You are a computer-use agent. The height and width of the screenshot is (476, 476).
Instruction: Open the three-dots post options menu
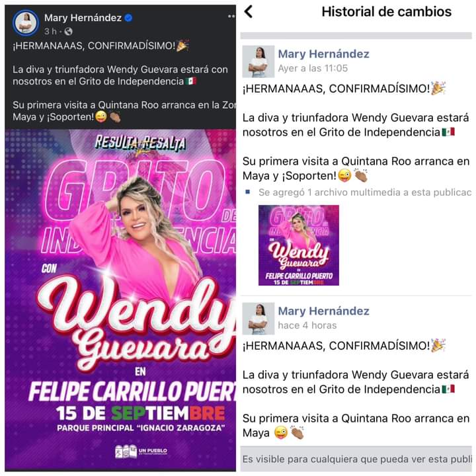(231, 17)
